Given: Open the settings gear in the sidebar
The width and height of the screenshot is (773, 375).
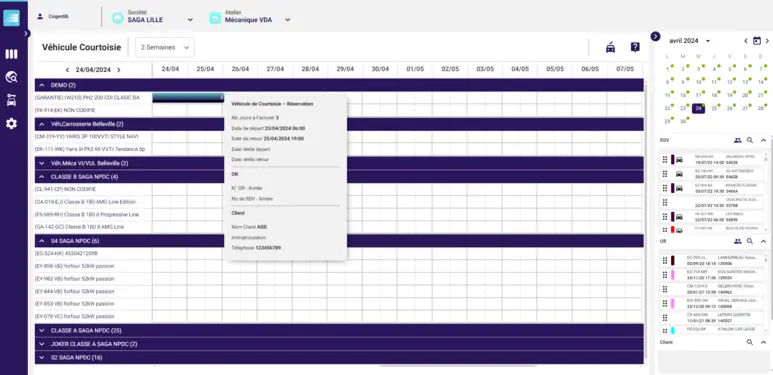Looking at the screenshot, I should 11,123.
